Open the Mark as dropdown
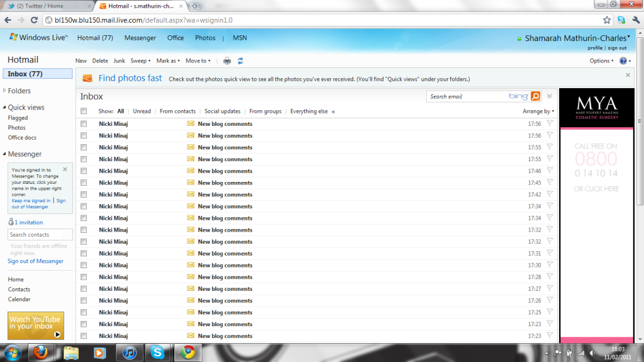The height and width of the screenshot is (362, 644). click(x=168, y=61)
